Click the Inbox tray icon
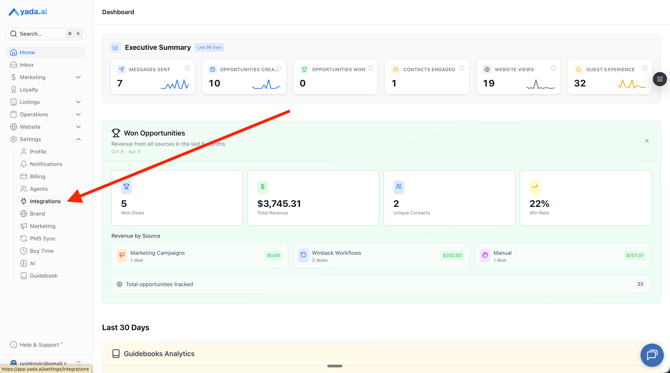Screen dimensions: 670x373 (x=14, y=65)
